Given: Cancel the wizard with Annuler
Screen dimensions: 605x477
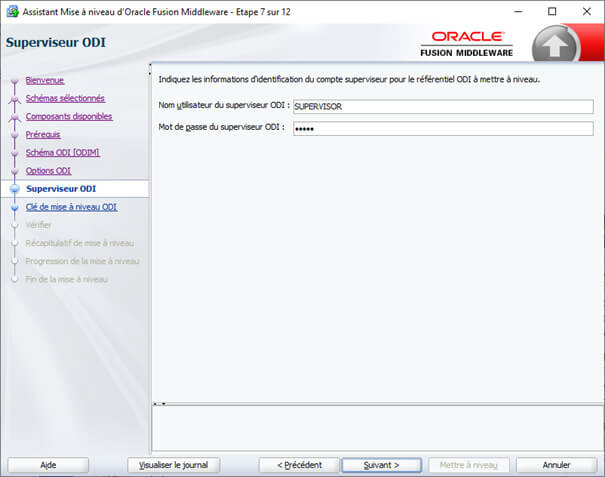Looking at the screenshot, I should pyautogui.click(x=556, y=465).
